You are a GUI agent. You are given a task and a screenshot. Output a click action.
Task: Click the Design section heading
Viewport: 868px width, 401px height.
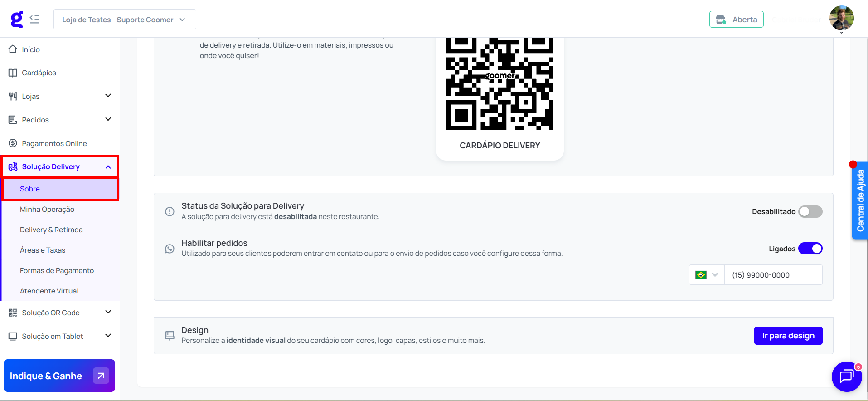click(x=195, y=330)
